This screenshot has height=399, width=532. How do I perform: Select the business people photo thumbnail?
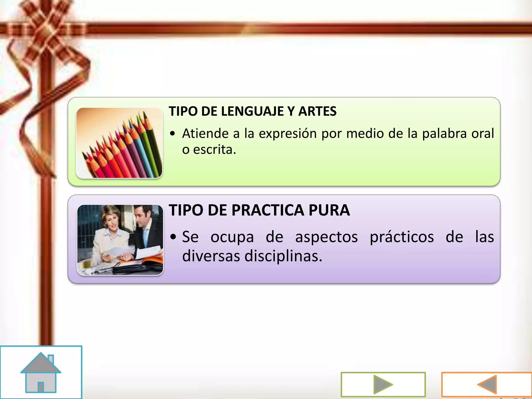tap(120, 240)
